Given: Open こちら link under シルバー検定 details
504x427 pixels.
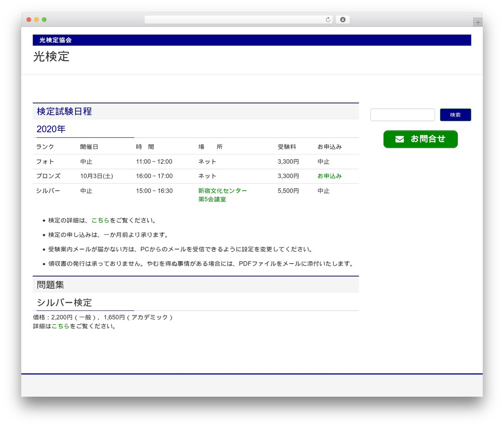Looking at the screenshot, I should click(61, 326).
